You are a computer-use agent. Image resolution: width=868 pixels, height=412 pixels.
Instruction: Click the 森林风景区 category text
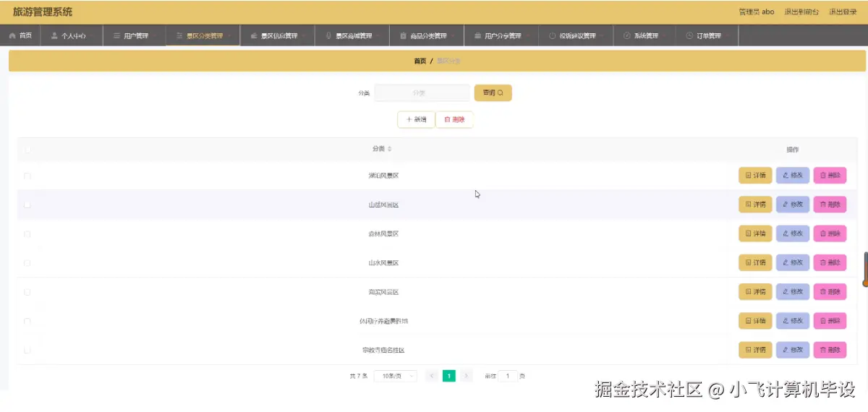click(383, 233)
